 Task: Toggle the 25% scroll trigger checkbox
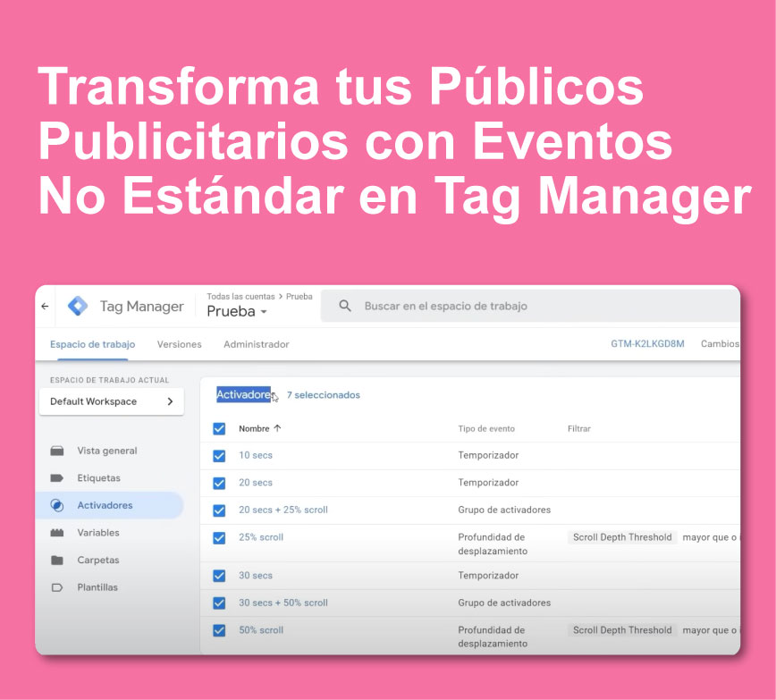click(219, 537)
